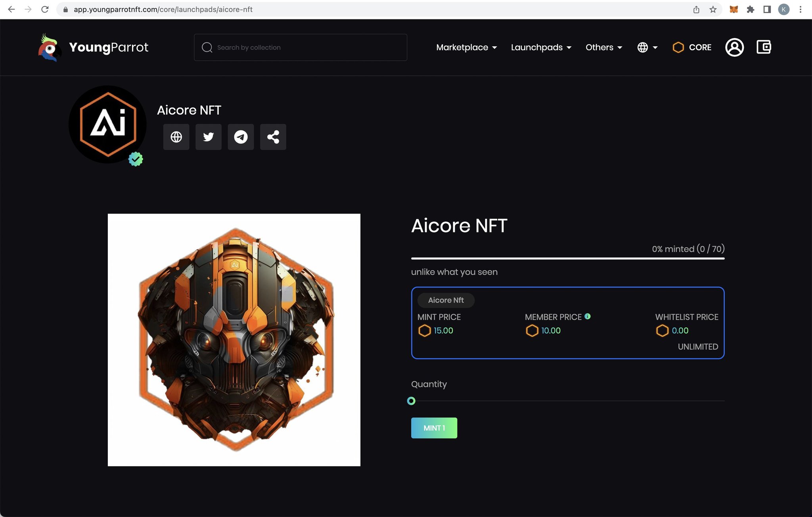Image resolution: width=812 pixels, height=517 pixels.
Task: Open the language globe dropdown
Action: pos(647,47)
